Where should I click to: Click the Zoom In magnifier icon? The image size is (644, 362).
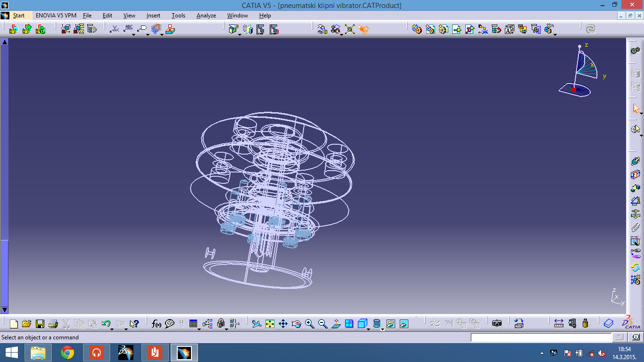coord(309,324)
